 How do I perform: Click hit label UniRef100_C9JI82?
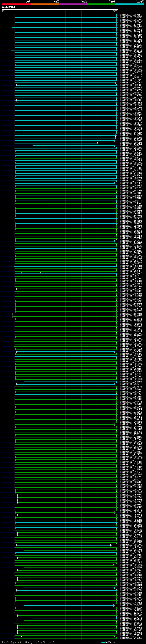click(131, 583)
